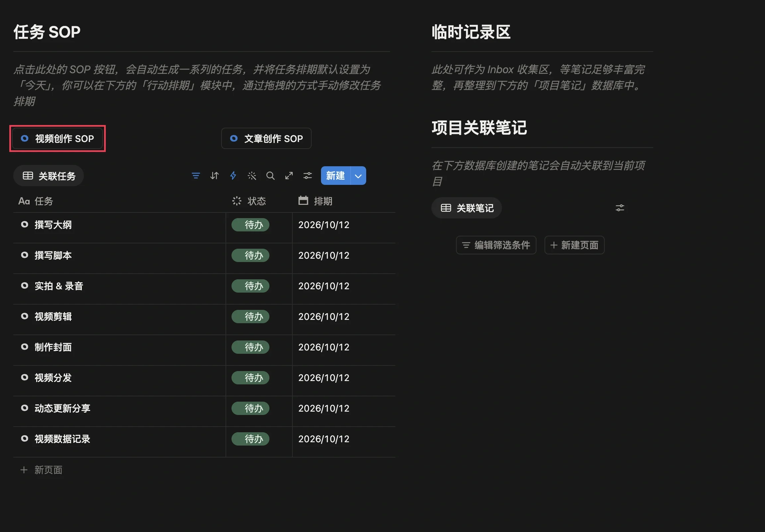This screenshot has height=532, width=765.
Task: Open the 视频分发 task
Action: [53, 378]
